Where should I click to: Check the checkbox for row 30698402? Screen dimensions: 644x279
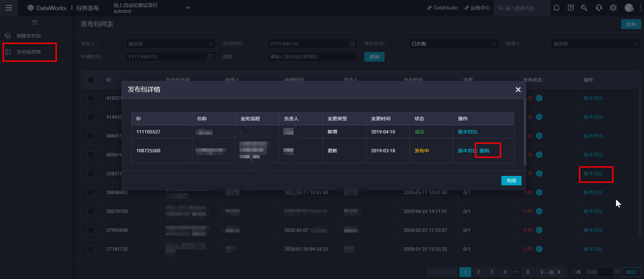pyautogui.click(x=91, y=192)
